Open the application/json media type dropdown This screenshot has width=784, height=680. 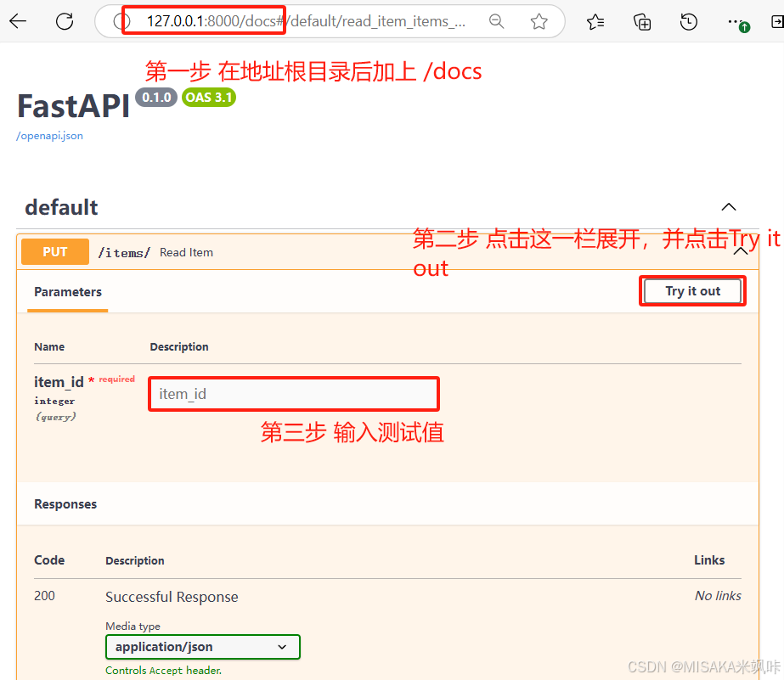point(203,647)
